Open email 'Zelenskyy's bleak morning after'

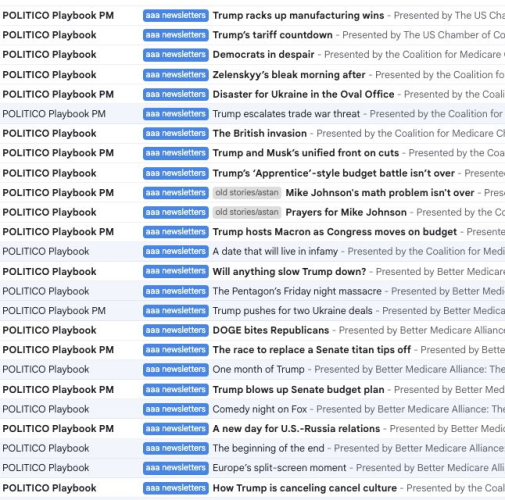(289, 75)
